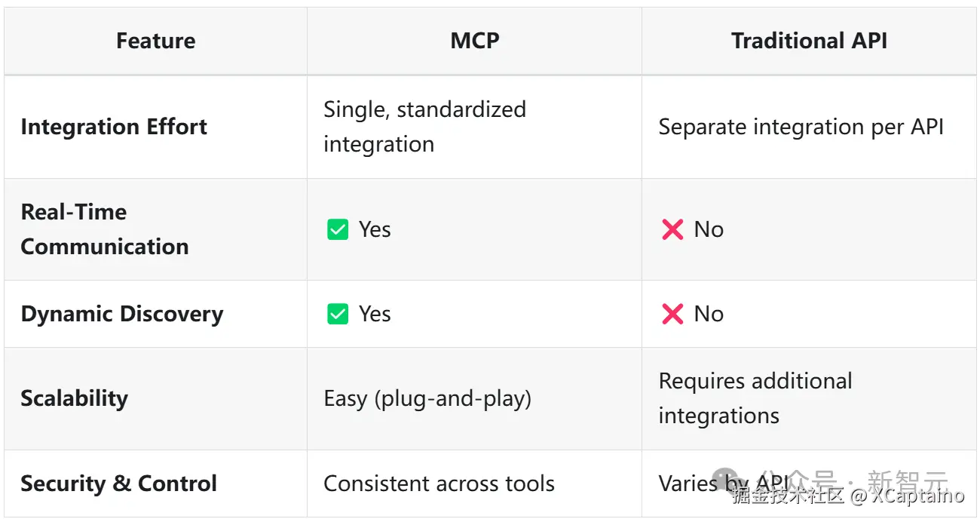Screen dimensions: 980x522
Task: Click the green checkmark in Dynamic Discovery row
Action: tap(338, 314)
